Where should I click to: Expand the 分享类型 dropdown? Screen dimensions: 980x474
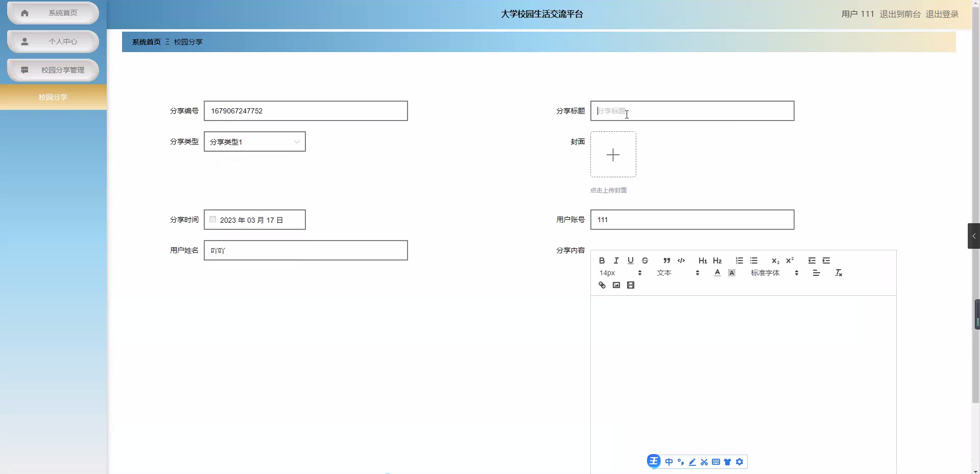click(x=255, y=141)
